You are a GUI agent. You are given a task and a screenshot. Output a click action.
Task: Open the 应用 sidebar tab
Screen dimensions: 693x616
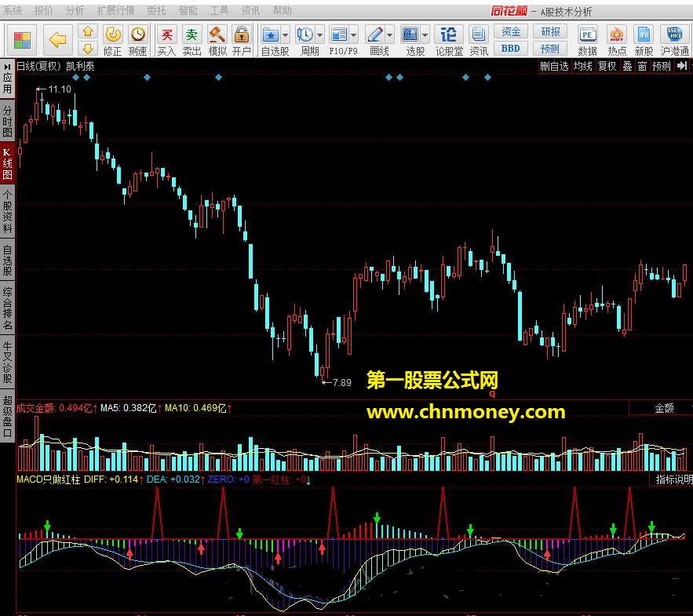pyautogui.click(x=7, y=83)
